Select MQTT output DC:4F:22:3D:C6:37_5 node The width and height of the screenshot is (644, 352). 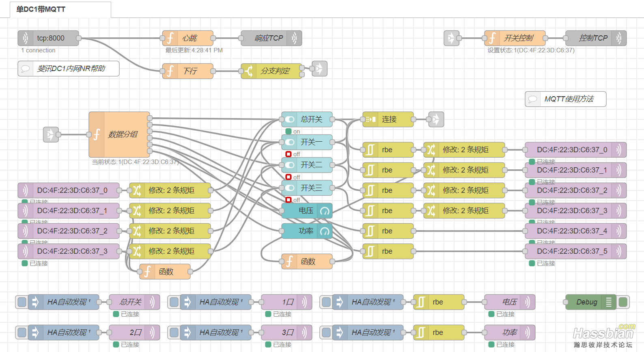(x=576, y=251)
